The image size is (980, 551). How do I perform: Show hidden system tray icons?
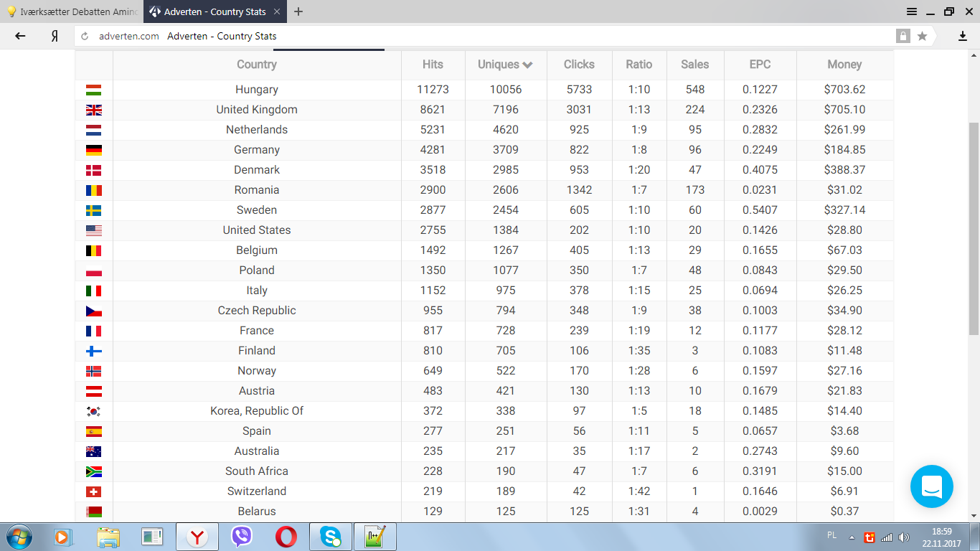[x=852, y=537]
